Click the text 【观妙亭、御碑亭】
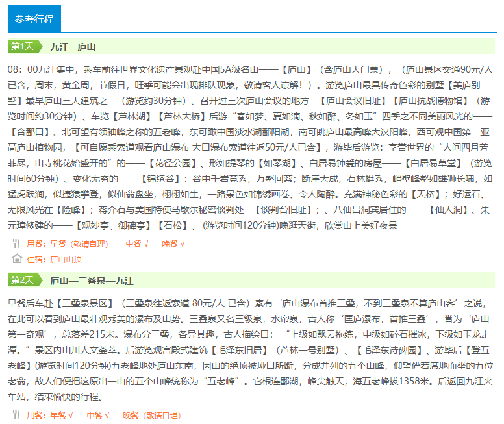 [113, 225]
